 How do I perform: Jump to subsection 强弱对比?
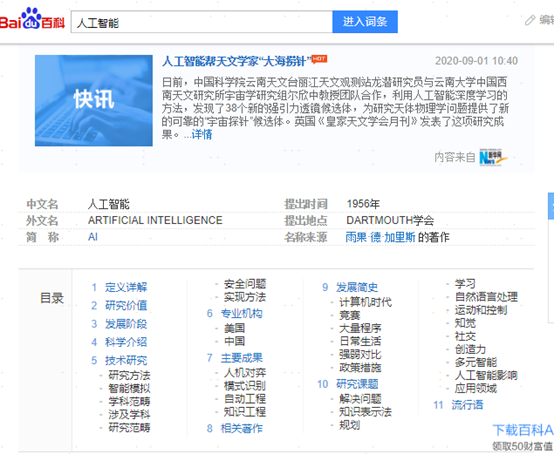pos(360,354)
